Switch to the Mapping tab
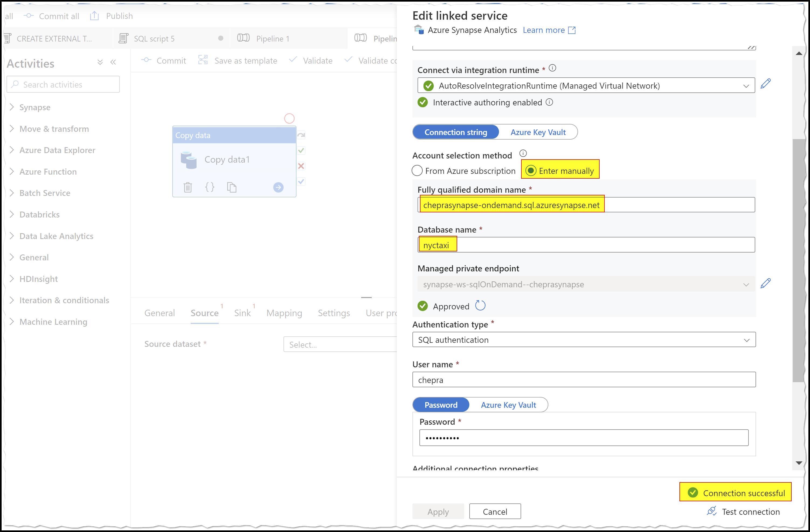Screen dimensions: 810x532 [284, 313]
